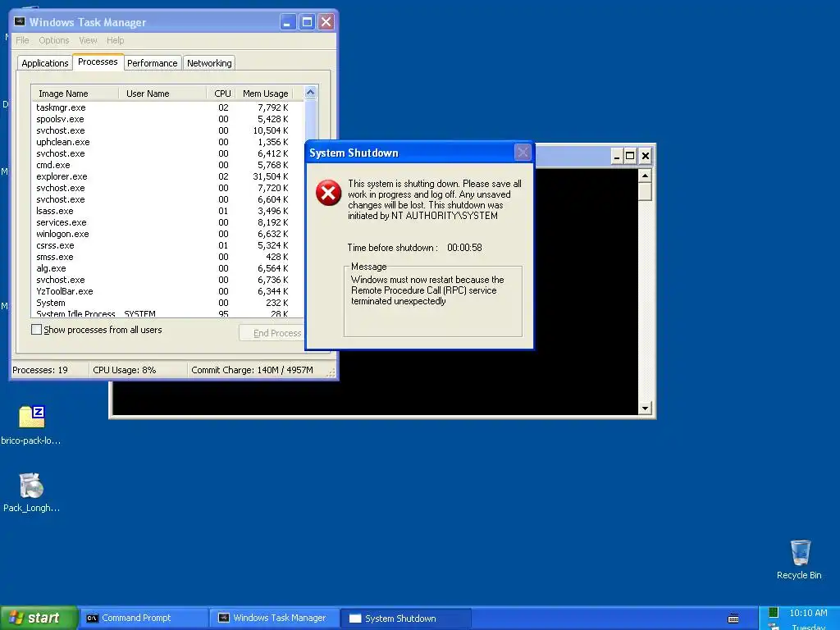Open the Options menu in Task Manager
840x630 pixels.
[53, 40]
